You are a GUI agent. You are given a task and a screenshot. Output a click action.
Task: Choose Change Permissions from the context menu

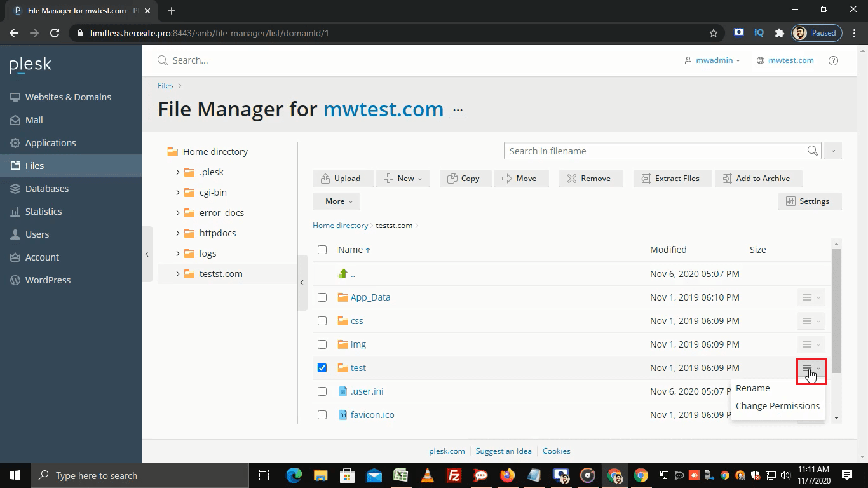[778, 405]
